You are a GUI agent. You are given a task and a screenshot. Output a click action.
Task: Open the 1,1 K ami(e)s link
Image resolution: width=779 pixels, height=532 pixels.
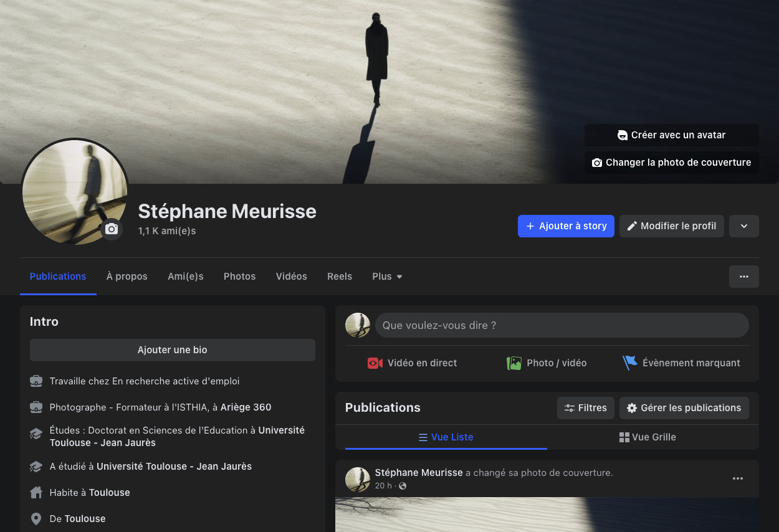coord(167,231)
